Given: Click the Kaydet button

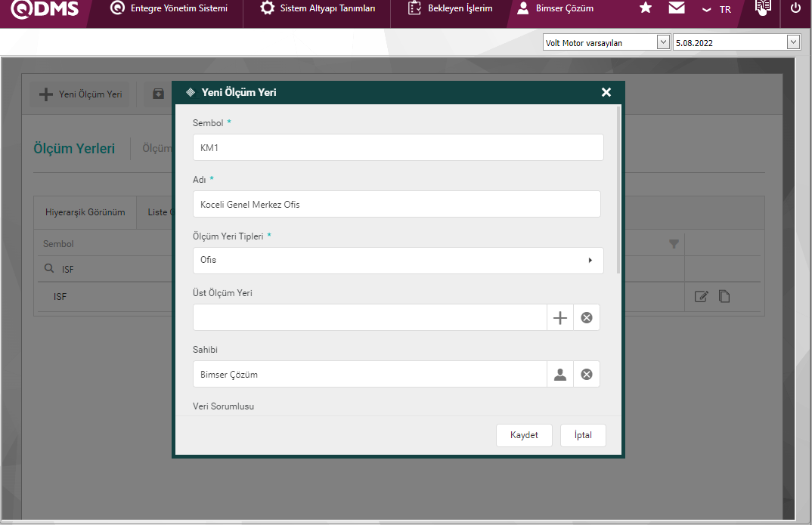Looking at the screenshot, I should [x=524, y=435].
